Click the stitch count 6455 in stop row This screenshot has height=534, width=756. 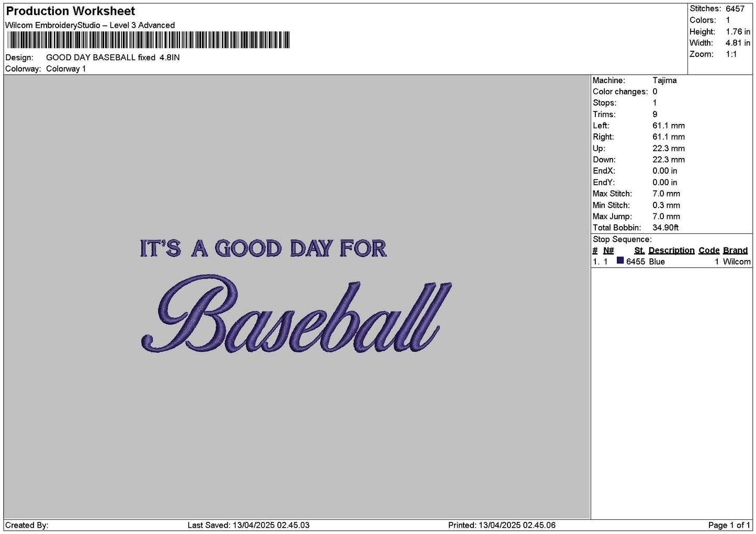(x=636, y=262)
